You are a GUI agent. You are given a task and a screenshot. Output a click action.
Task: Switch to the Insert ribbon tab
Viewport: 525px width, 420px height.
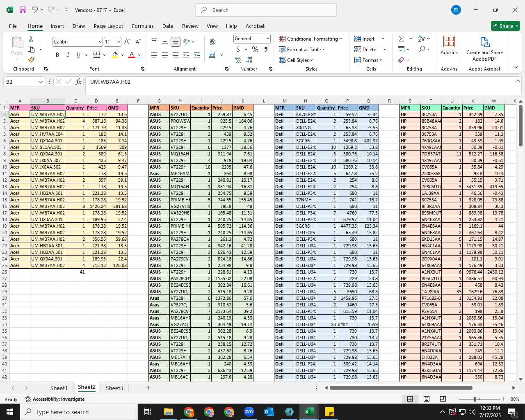point(57,26)
